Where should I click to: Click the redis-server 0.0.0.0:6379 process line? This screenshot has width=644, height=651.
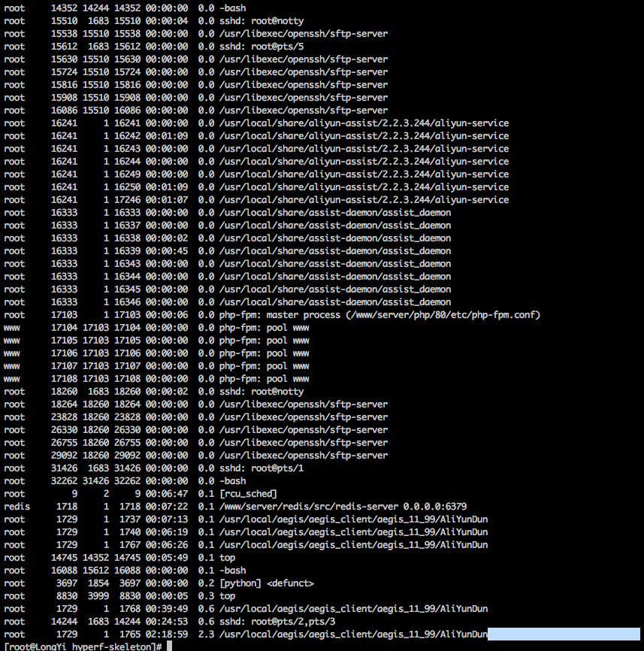[x=235, y=507]
